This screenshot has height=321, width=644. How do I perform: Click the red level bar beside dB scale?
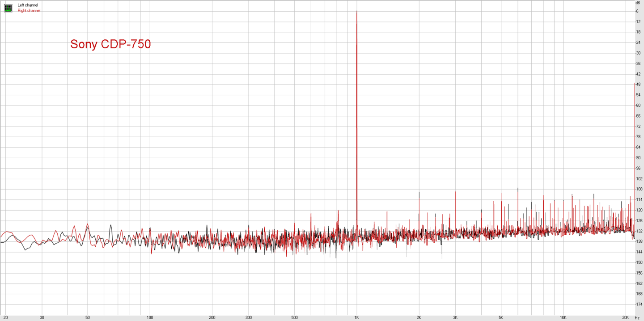coord(635,156)
